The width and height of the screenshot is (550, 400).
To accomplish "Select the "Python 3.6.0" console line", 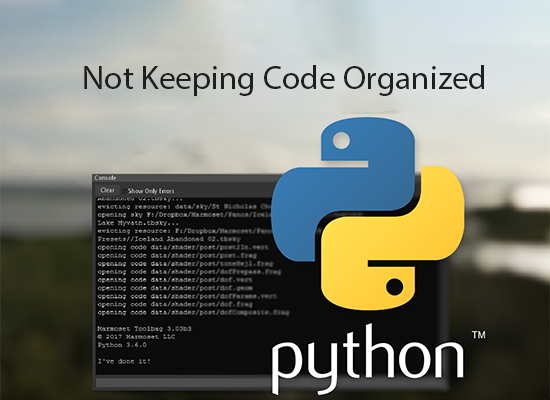I will [122, 345].
